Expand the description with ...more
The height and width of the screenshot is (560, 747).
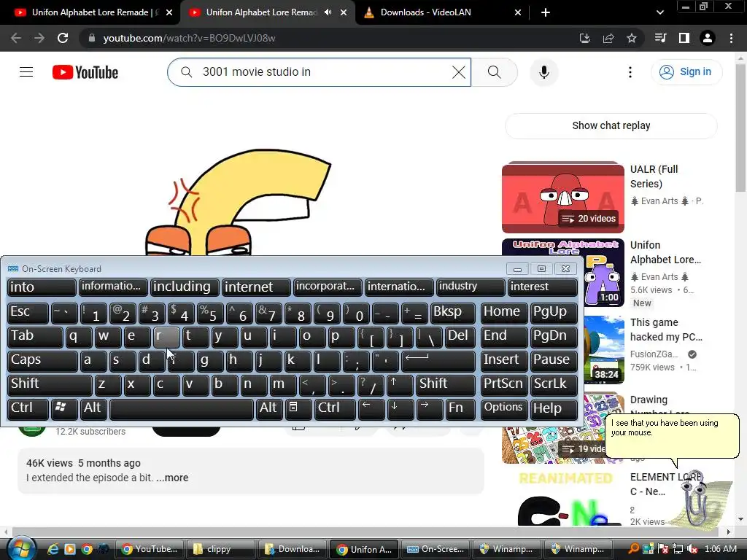(x=172, y=478)
